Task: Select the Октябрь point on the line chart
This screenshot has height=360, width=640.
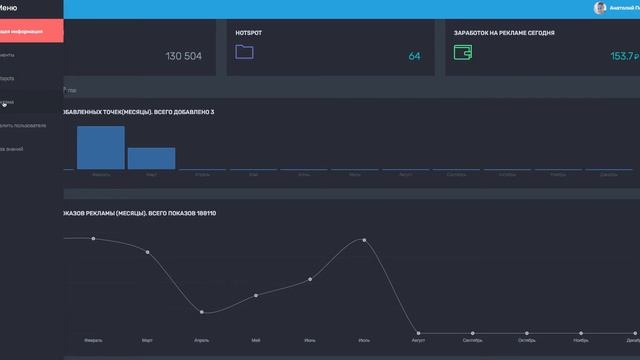Action: coord(527,333)
